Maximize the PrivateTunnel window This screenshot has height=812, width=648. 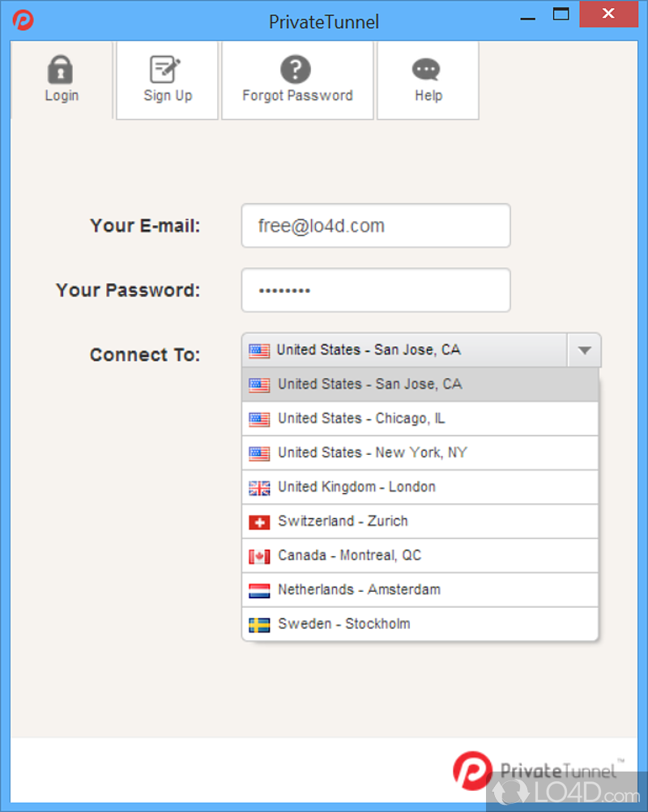tap(561, 14)
